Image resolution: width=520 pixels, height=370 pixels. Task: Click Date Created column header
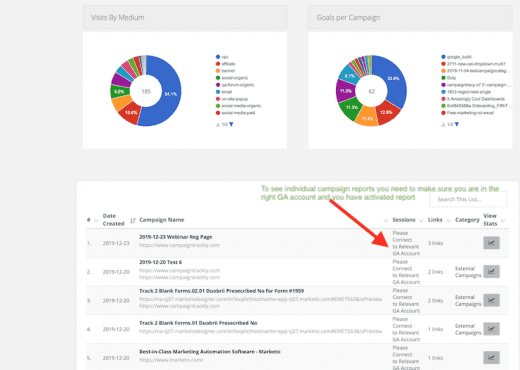[x=113, y=220]
